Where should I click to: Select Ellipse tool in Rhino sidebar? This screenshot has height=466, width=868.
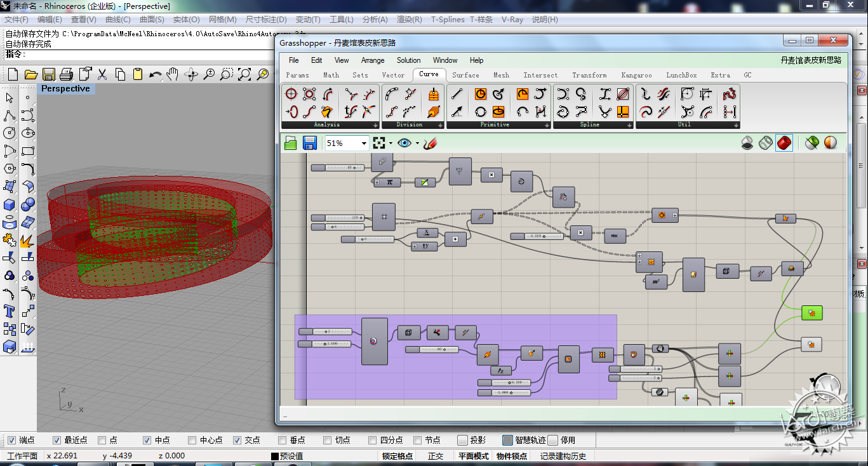27,133
